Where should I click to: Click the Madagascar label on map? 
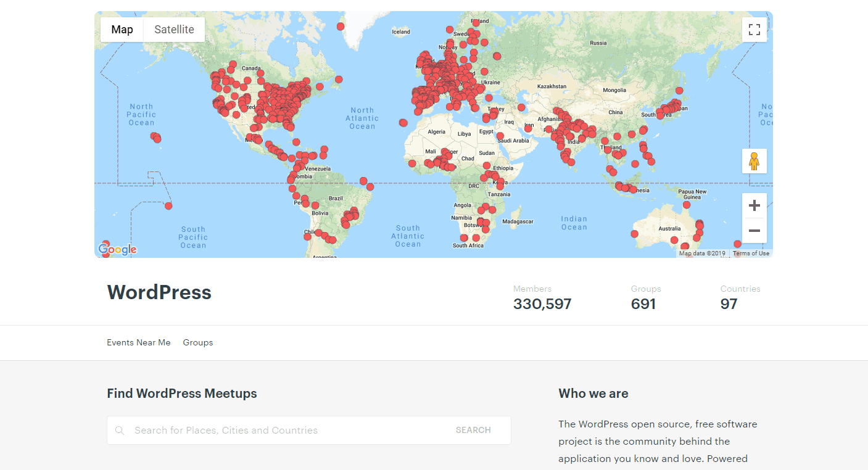pyautogui.click(x=518, y=221)
